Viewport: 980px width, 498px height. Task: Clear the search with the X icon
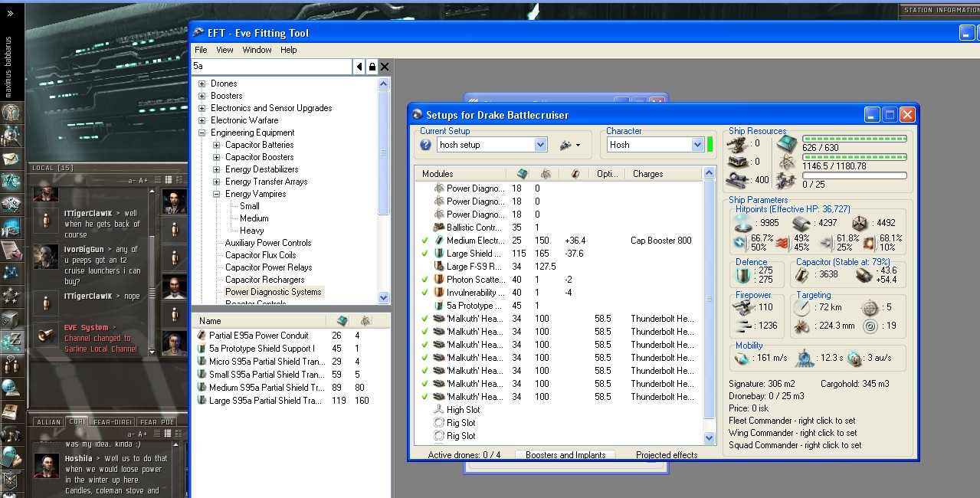385,67
